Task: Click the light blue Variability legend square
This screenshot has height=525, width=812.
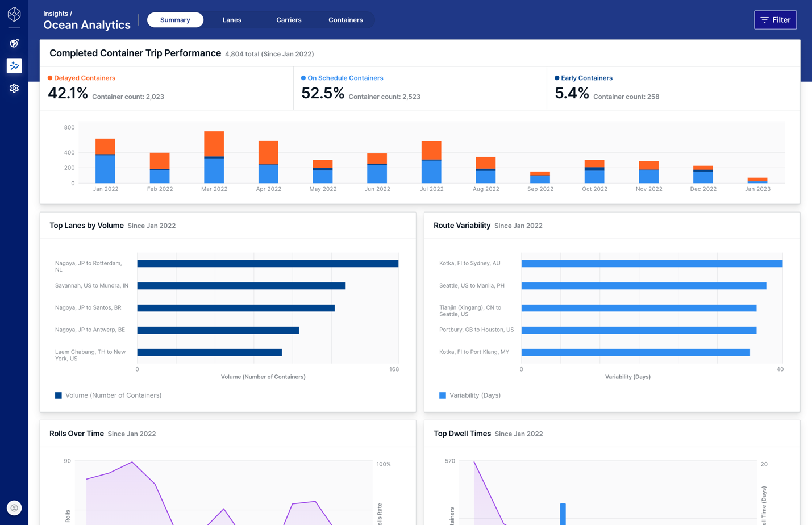Action: pyautogui.click(x=443, y=395)
